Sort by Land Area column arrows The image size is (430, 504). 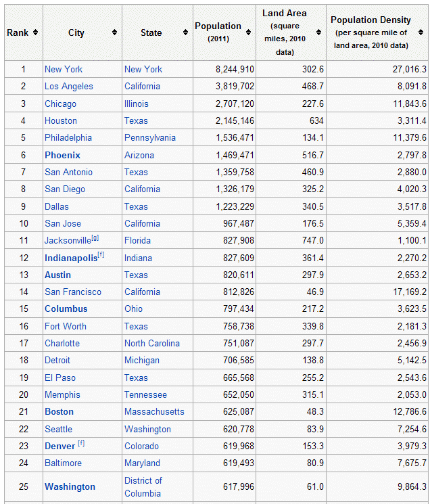click(x=318, y=32)
